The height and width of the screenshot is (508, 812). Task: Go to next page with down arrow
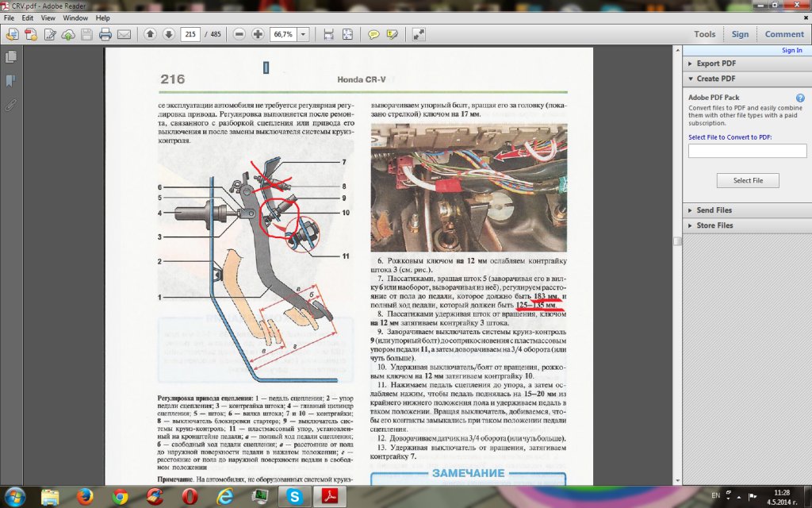pyautogui.click(x=168, y=34)
